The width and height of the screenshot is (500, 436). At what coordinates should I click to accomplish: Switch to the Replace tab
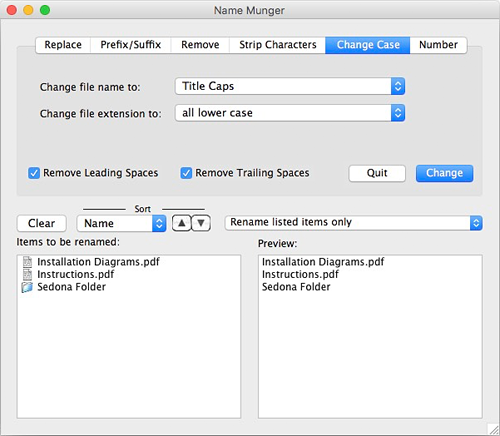63,45
